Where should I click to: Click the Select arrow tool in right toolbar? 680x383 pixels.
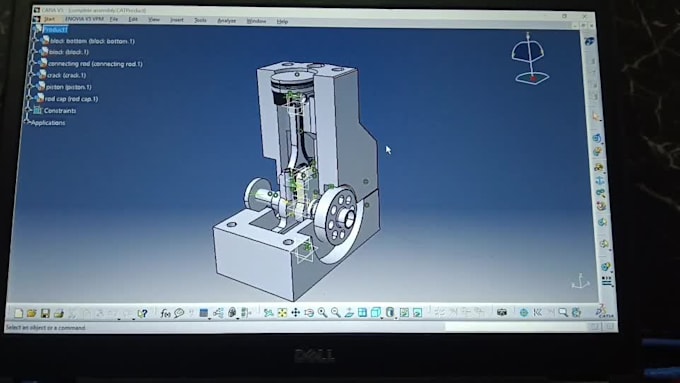(x=596, y=116)
